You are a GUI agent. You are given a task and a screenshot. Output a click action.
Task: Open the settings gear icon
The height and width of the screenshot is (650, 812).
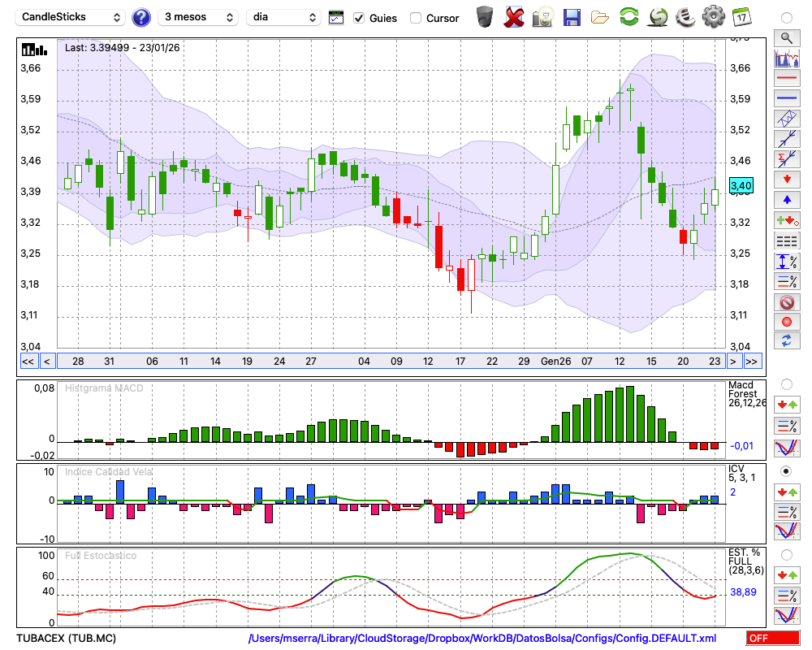coord(713,16)
